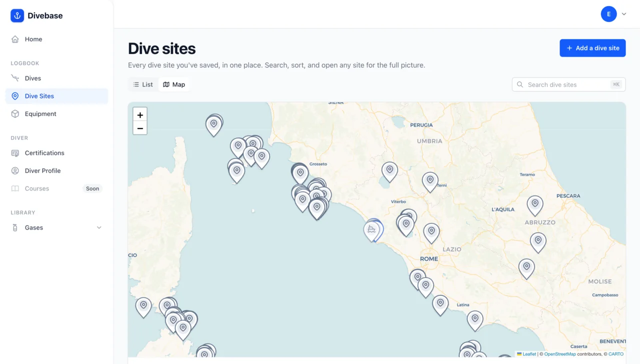Click the magnifier icon in search field
Viewport: 640px width, 364px height.
point(520,84)
